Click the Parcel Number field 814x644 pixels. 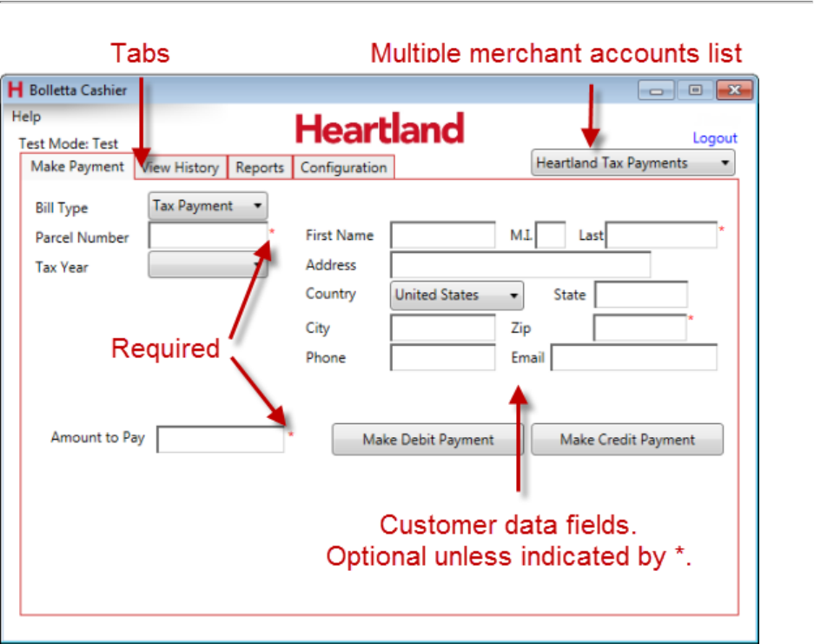208,236
